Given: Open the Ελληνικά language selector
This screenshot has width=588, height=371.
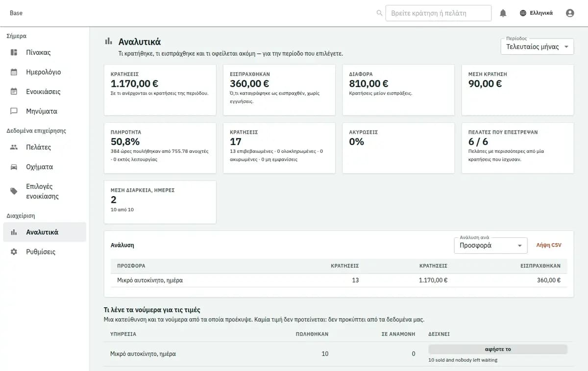Looking at the screenshot, I should tap(537, 13).
